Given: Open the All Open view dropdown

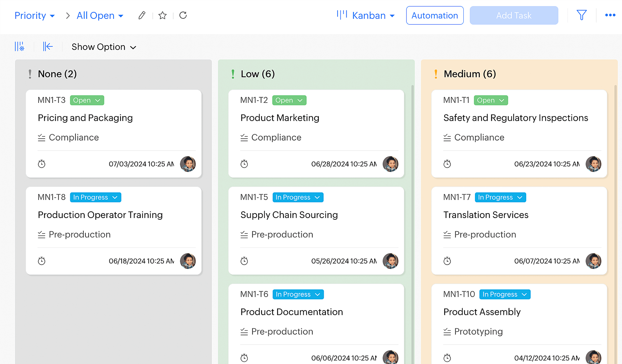Looking at the screenshot, I should (100, 16).
